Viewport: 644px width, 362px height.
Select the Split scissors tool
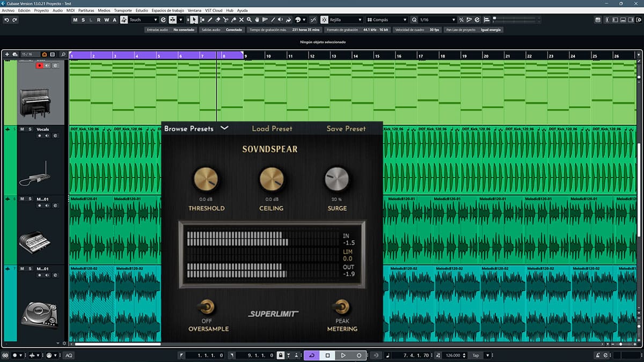pyautogui.click(x=225, y=20)
